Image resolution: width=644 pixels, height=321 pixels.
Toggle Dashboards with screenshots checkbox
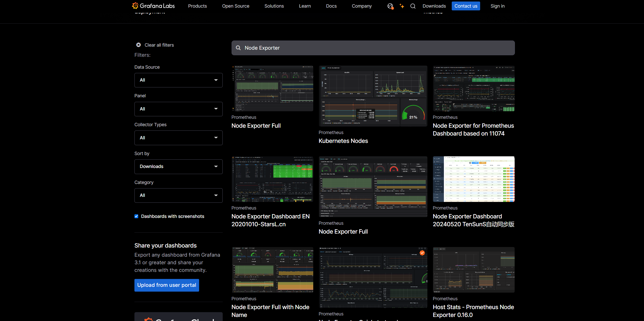click(136, 216)
